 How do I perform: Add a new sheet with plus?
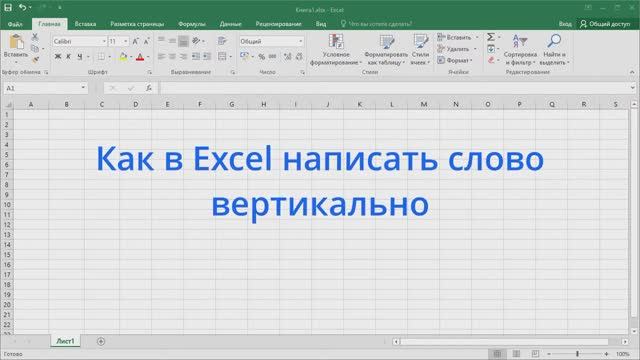coord(101,341)
